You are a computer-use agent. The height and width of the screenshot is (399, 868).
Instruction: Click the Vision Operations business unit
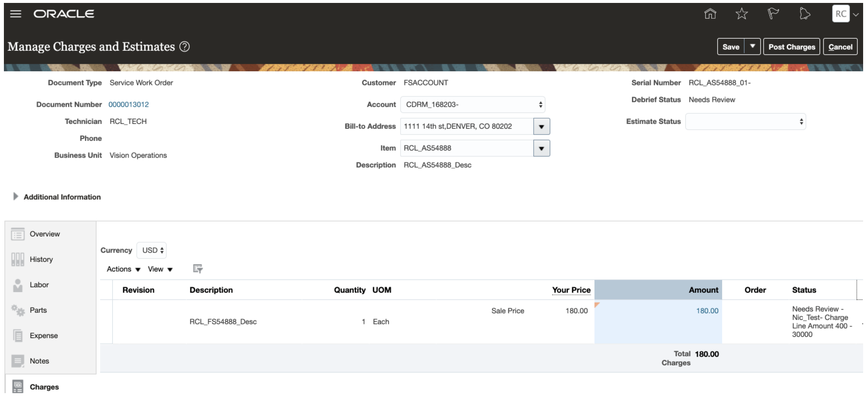(138, 155)
